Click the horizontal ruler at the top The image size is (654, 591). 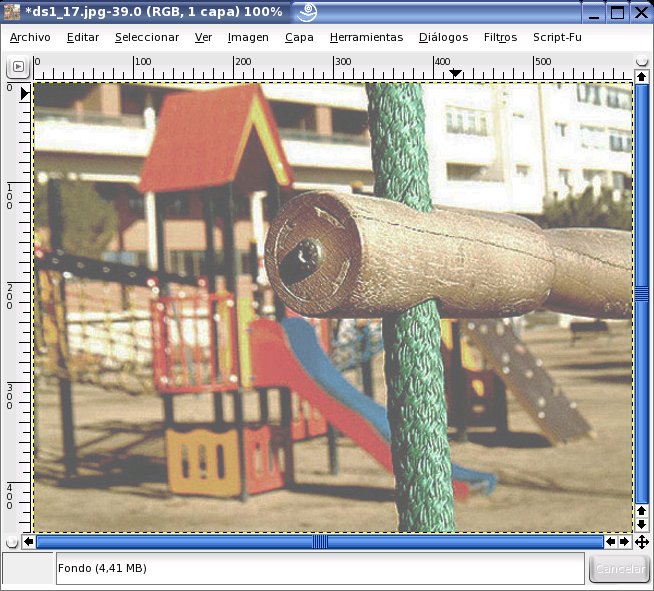(x=332, y=68)
